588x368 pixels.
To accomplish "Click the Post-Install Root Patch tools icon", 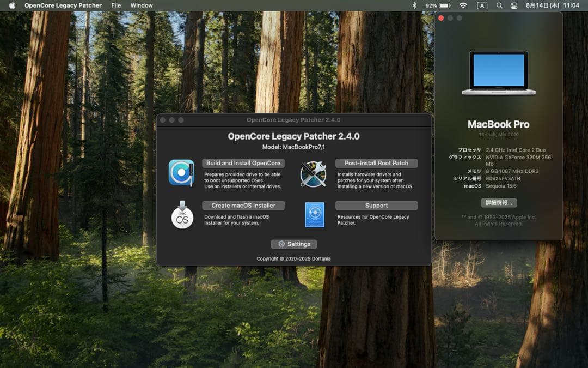I will pyautogui.click(x=313, y=174).
